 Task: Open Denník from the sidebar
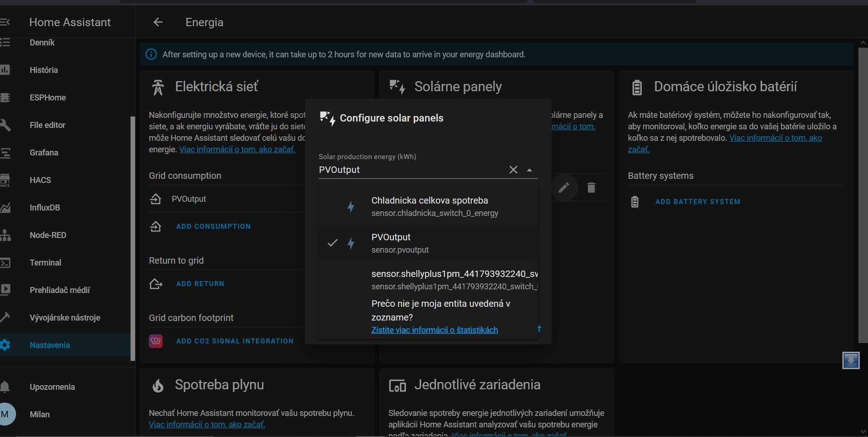[x=42, y=43]
